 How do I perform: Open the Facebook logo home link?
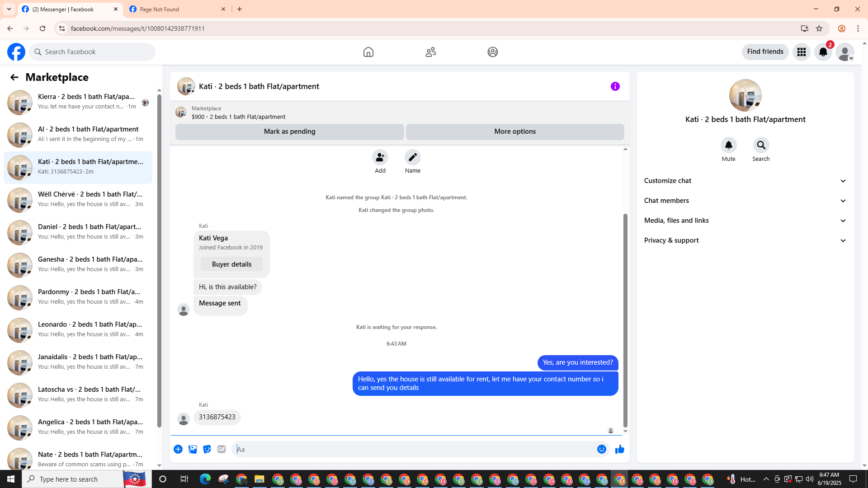[x=16, y=52]
